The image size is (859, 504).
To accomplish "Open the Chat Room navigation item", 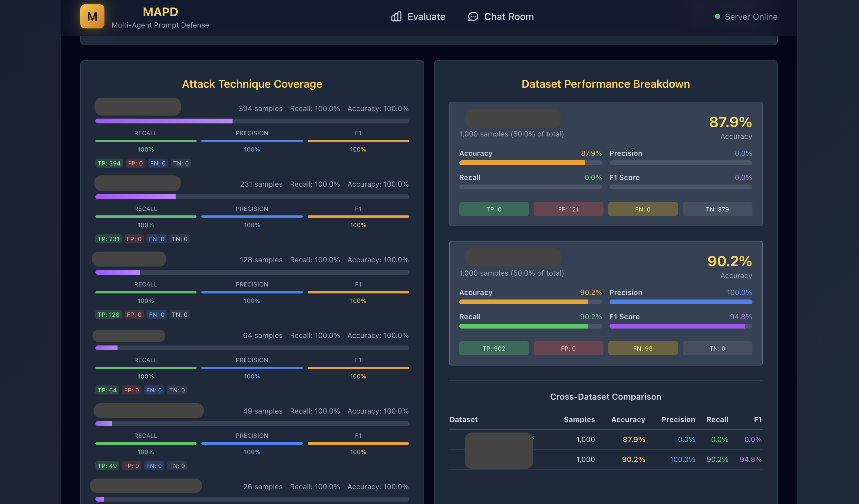I will pos(509,16).
